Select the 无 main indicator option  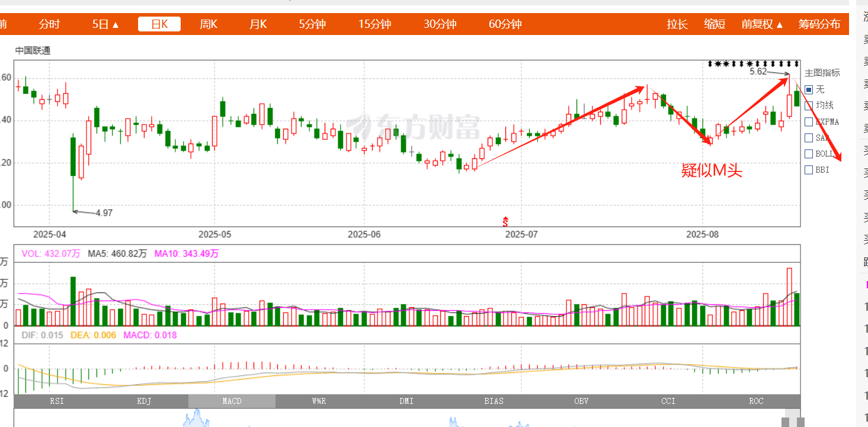pos(809,90)
